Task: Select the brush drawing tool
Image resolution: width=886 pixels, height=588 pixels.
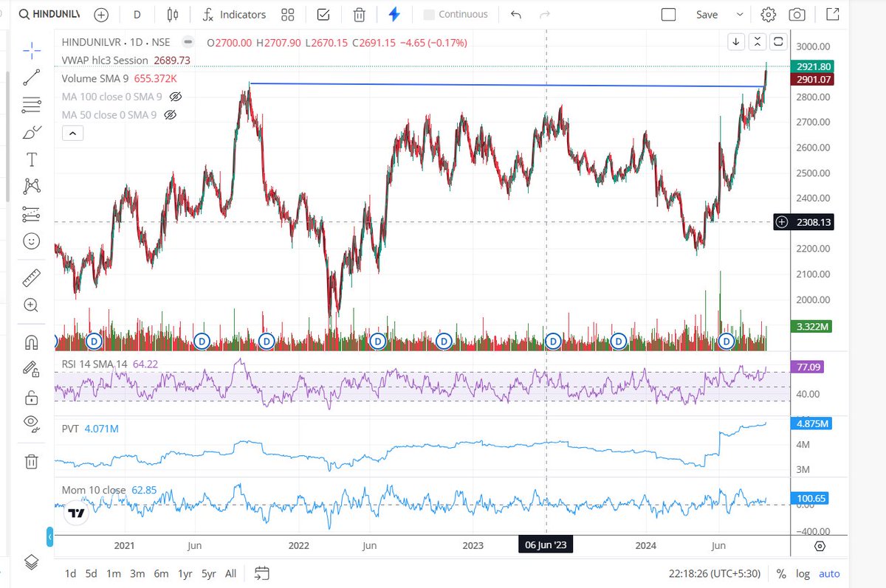Action: coord(31,132)
